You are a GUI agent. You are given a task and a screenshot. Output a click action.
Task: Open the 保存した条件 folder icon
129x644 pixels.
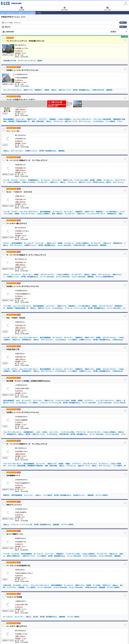(x=107, y=8)
